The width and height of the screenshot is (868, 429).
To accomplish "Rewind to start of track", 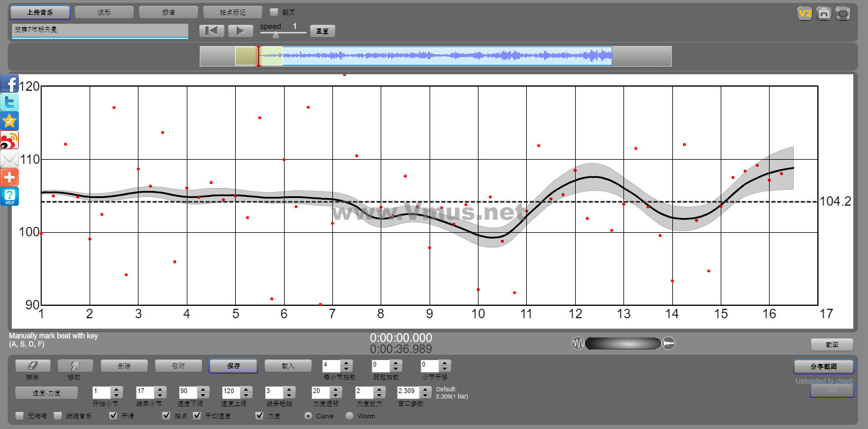I will pos(212,31).
